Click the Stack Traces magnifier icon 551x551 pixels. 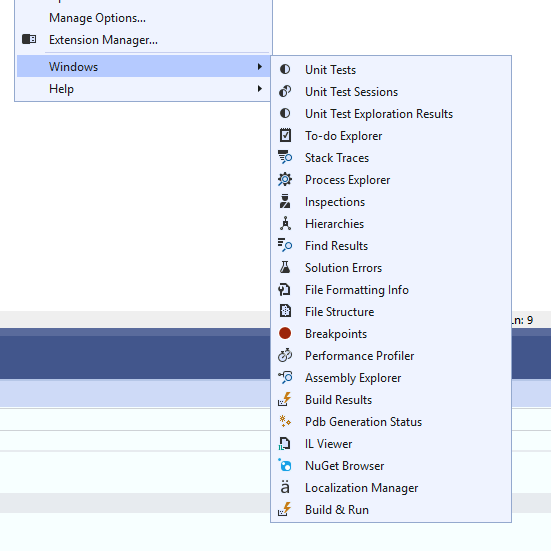pyautogui.click(x=285, y=157)
